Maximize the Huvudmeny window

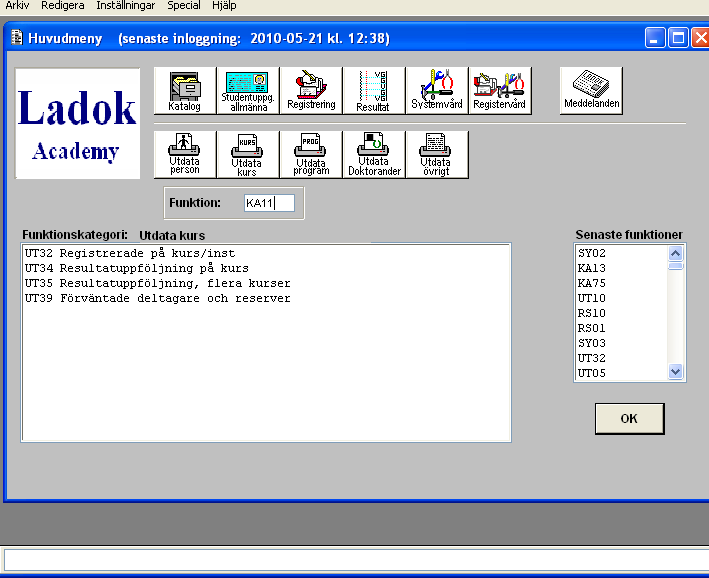point(678,38)
